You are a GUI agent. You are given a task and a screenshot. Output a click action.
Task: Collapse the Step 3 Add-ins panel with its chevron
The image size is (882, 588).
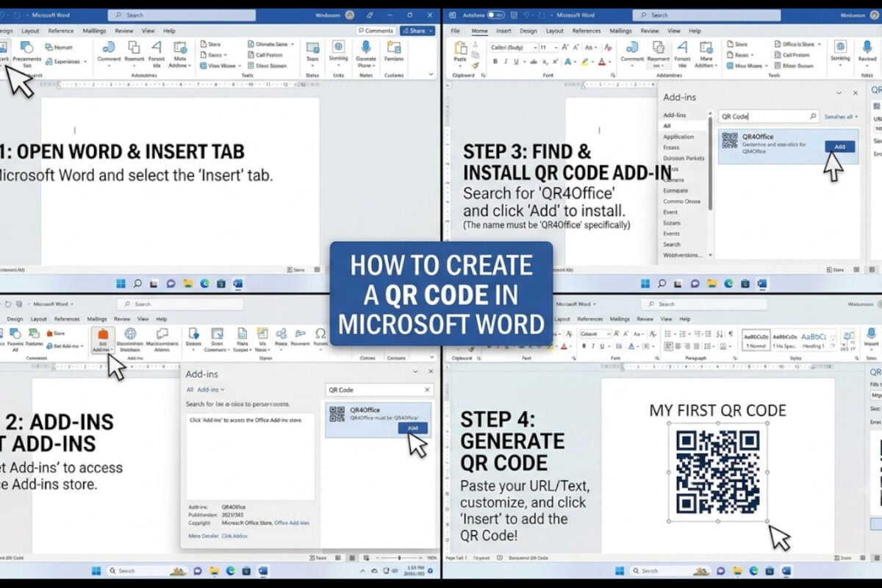click(840, 93)
